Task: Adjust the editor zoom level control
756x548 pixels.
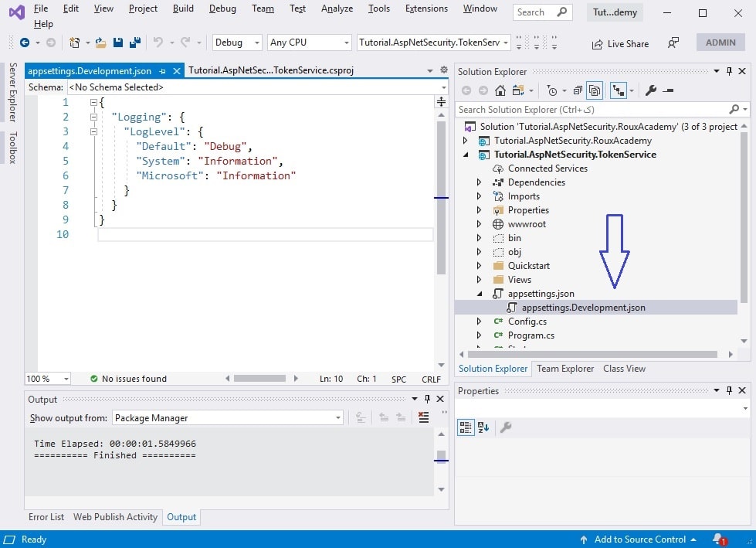Action: (46, 378)
